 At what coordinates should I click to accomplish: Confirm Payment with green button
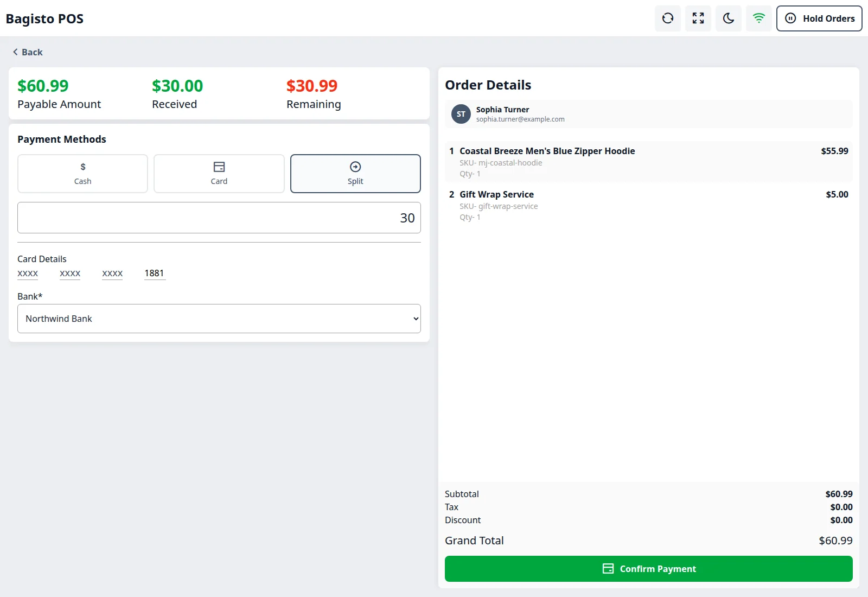[x=649, y=569]
